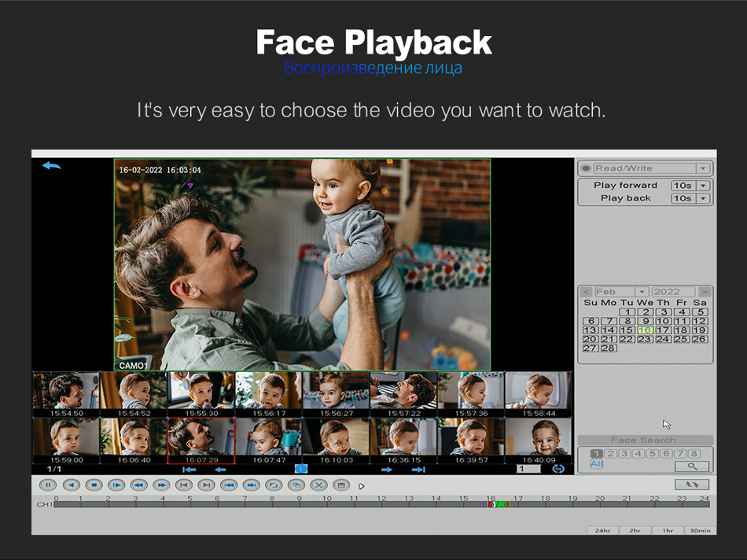The width and height of the screenshot is (747, 560).
Task: Pause playback with the pause button
Action: click(x=48, y=485)
